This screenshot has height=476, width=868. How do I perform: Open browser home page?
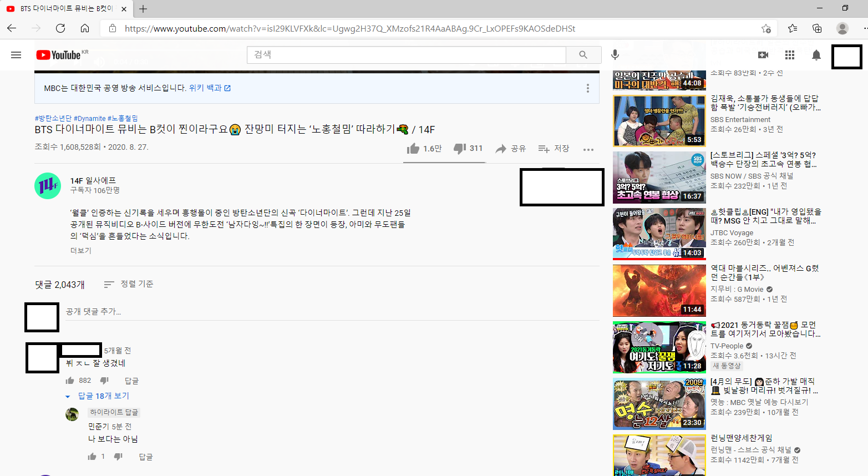(85, 28)
